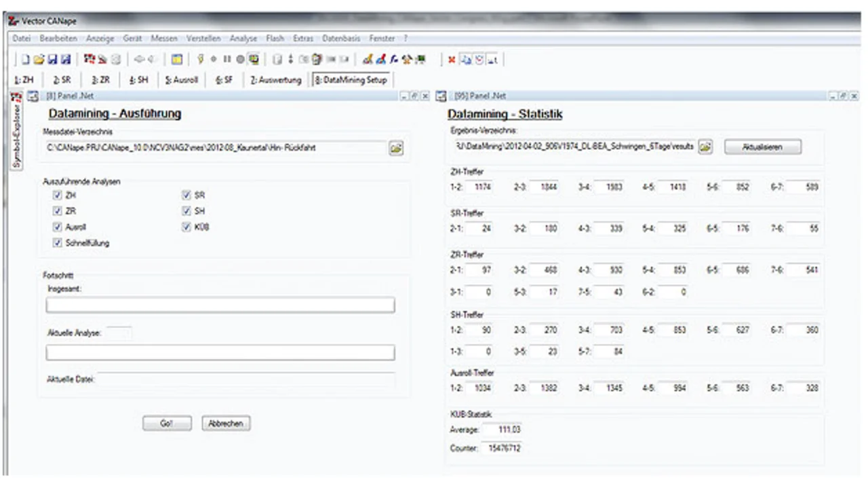868x488 pixels.
Task: Browse for Messdatei-Verzeichnis folder
Action: pyautogui.click(x=396, y=148)
